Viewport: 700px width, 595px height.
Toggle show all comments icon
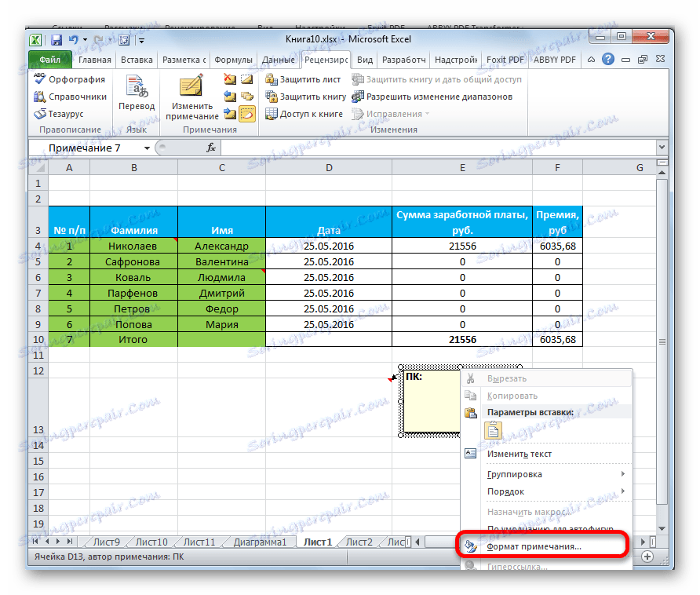point(247,96)
